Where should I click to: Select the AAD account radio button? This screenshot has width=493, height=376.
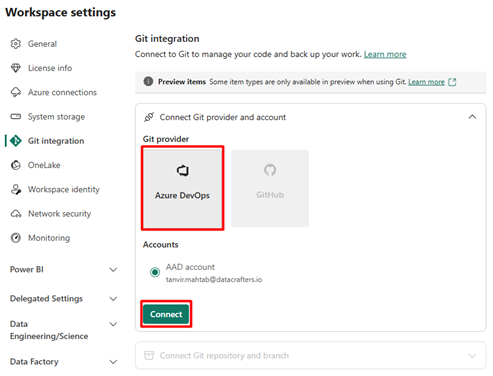coord(155,272)
